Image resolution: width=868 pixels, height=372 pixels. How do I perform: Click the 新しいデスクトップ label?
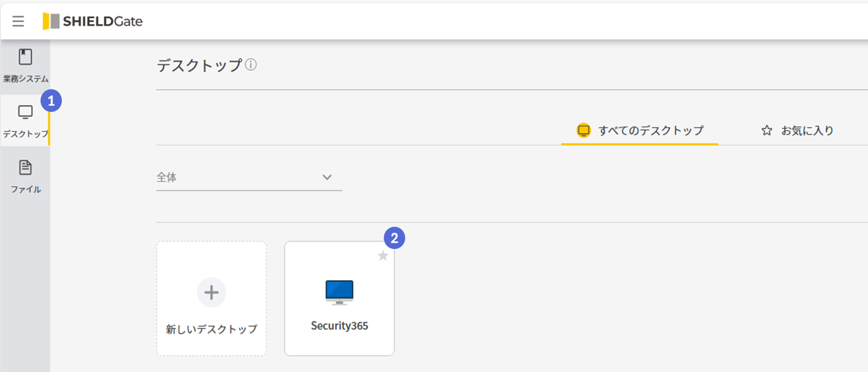coord(211,329)
